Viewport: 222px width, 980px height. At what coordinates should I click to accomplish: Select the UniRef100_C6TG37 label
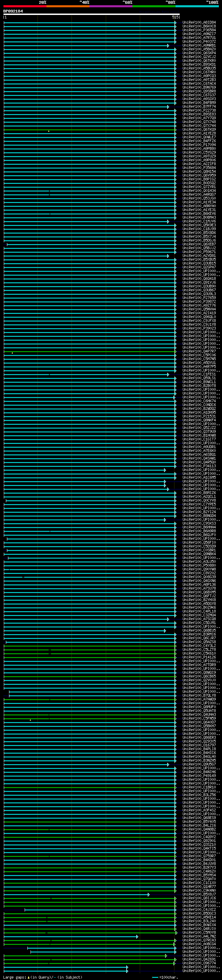[x=199, y=95]
